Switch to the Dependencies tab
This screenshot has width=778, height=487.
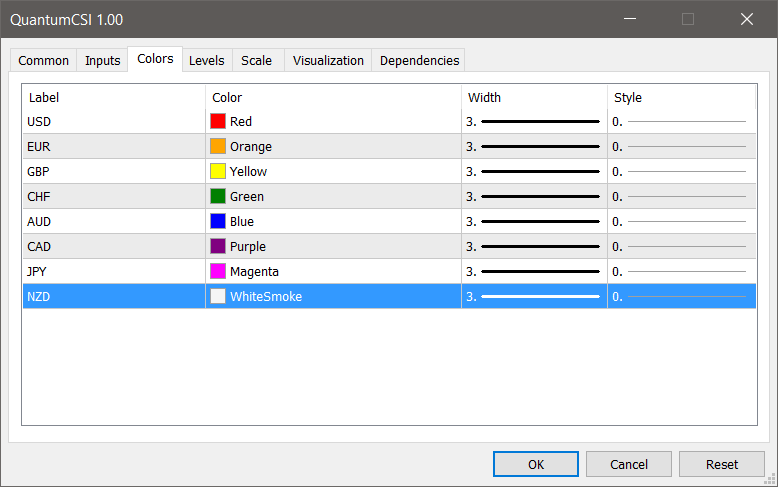(419, 61)
